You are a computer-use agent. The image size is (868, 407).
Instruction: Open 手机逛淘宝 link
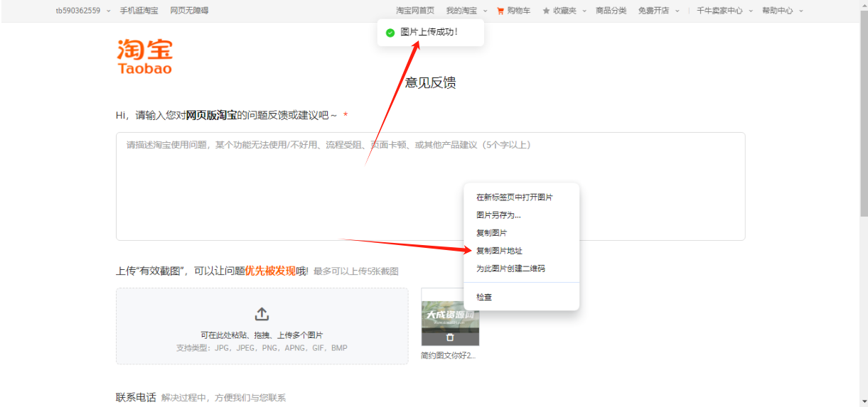pyautogui.click(x=139, y=11)
